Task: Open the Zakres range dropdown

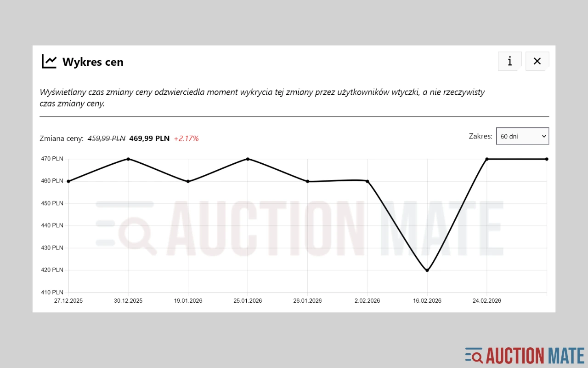Action: coord(522,136)
